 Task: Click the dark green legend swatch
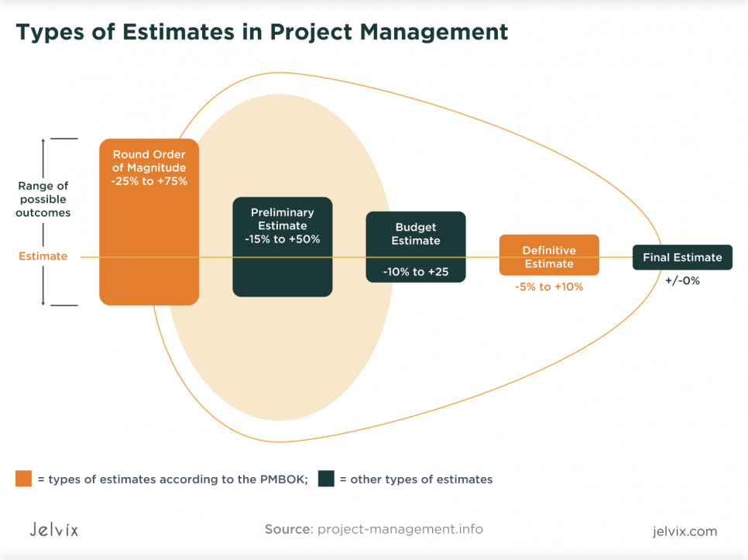[326, 479]
